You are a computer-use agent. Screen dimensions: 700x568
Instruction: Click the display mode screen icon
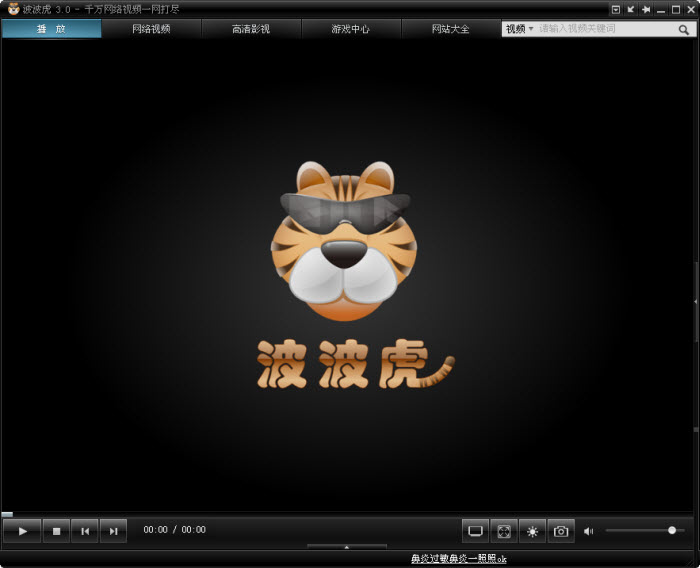click(x=475, y=531)
